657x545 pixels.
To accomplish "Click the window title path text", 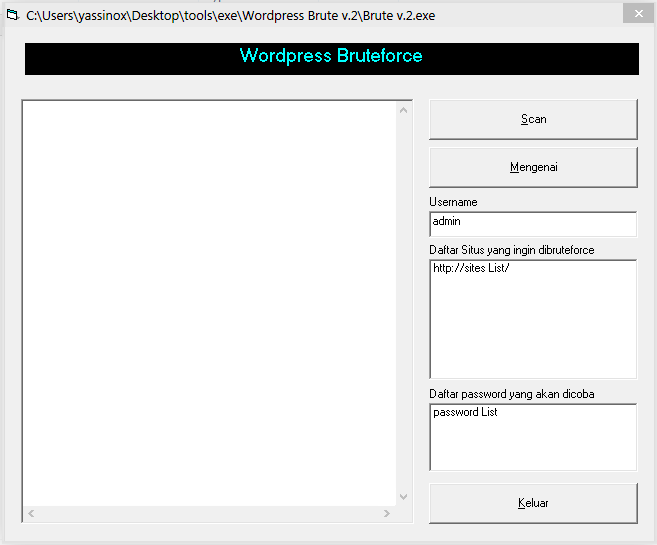I will pos(230,16).
